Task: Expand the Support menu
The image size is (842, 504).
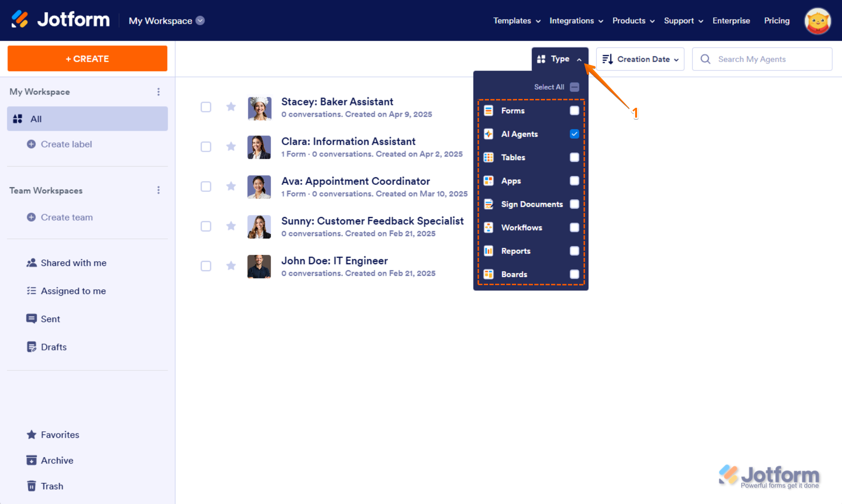Action: click(x=684, y=21)
